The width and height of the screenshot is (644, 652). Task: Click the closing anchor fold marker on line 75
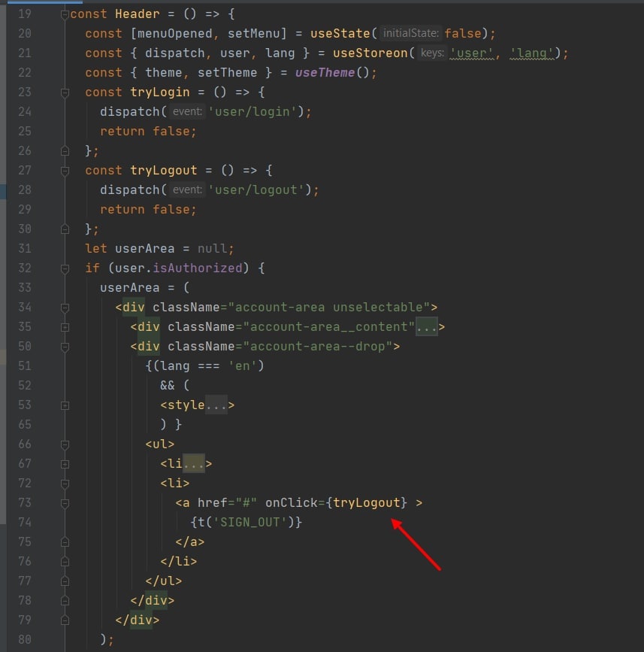(x=65, y=541)
